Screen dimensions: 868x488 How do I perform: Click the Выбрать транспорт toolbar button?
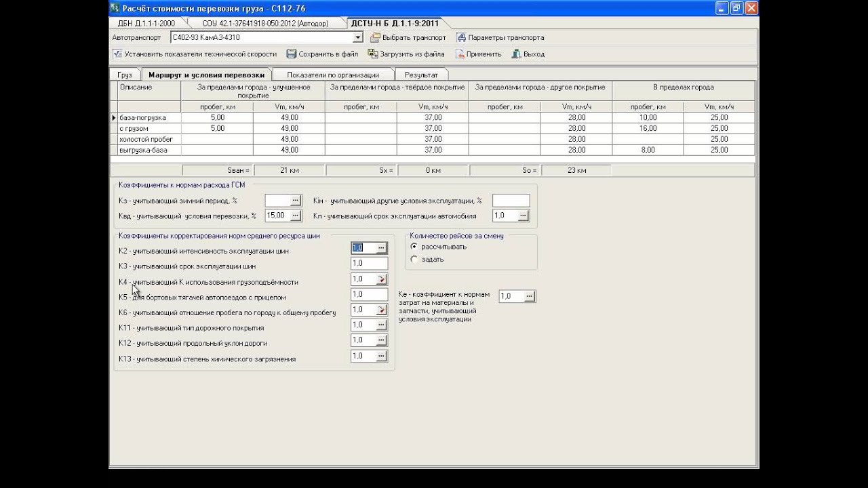pos(408,37)
